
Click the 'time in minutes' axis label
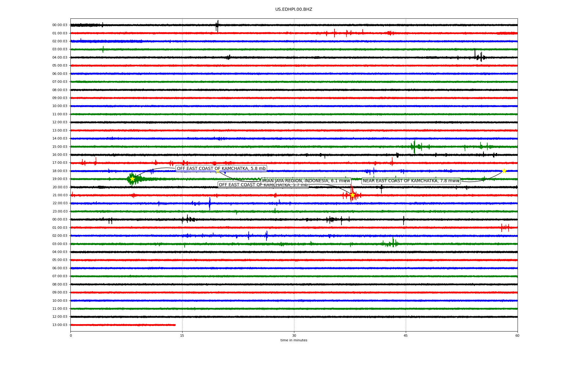294,340
